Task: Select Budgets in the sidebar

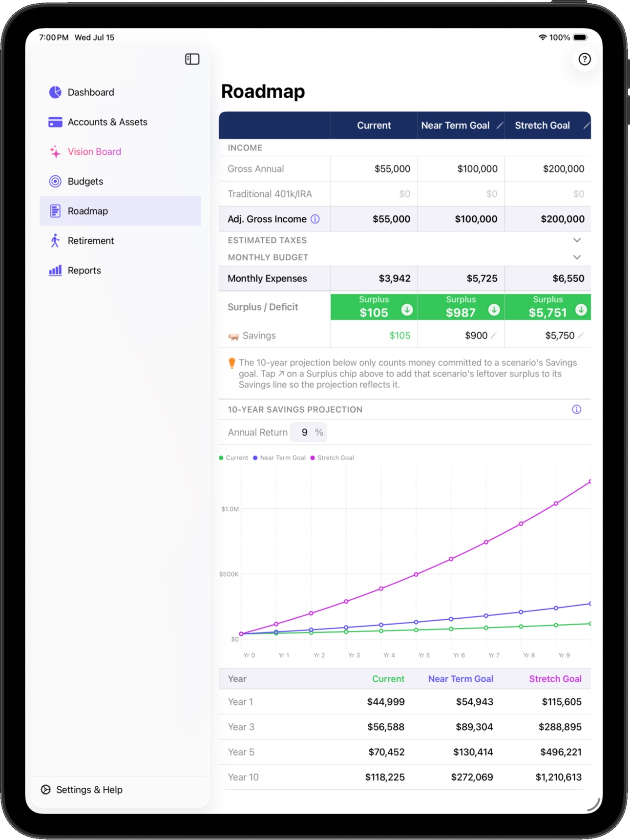Action: [x=120, y=181]
